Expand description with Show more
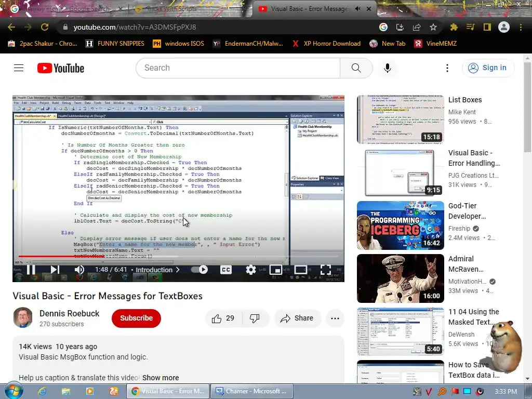Viewport: 532px width, 399px height. [161, 378]
